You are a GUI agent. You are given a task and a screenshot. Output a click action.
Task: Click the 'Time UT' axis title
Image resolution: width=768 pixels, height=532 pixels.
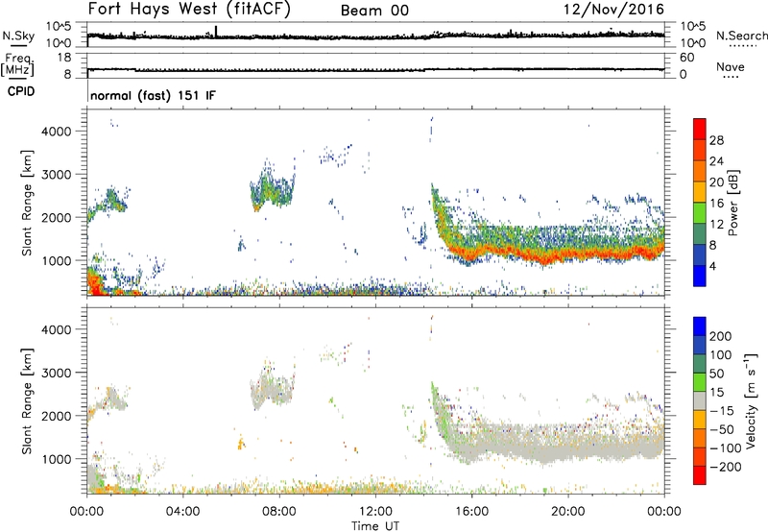pos(375,526)
